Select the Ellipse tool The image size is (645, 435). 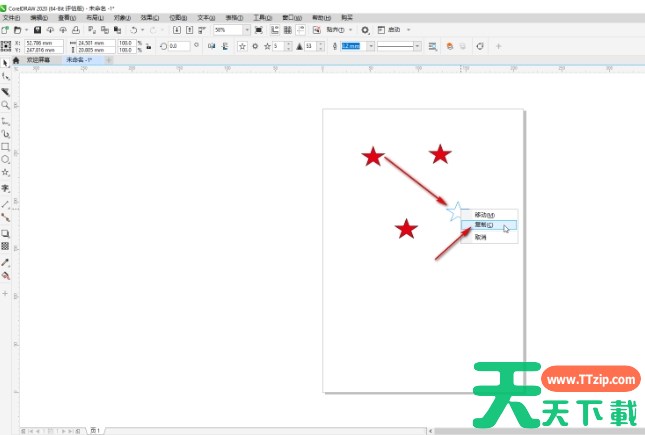click(x=5, y=159)
